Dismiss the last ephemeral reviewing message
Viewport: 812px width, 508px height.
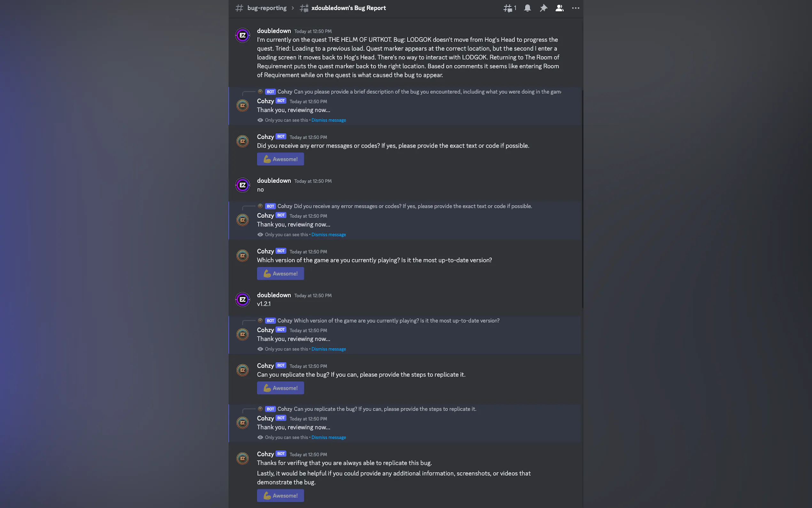pyautogui.click(x=328, y=437)
